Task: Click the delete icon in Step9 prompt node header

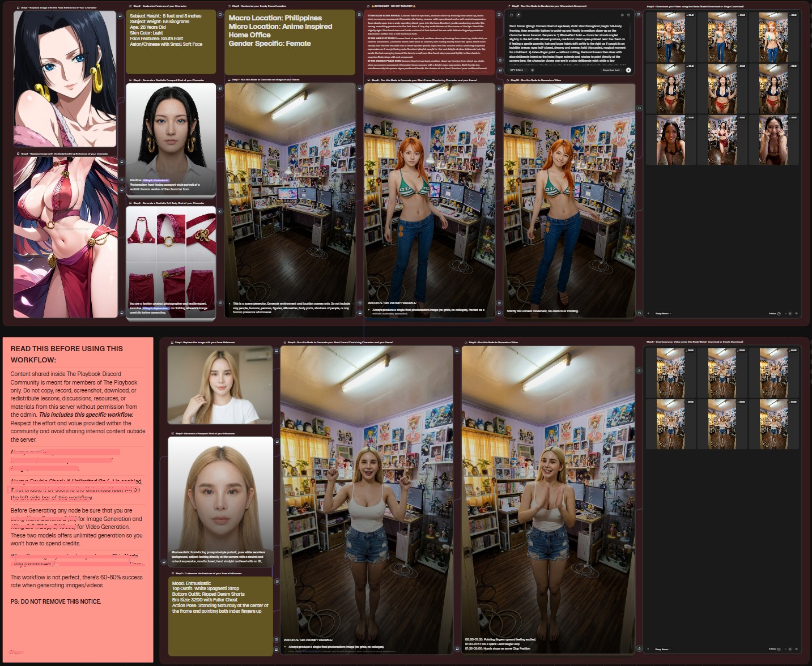Action: coord(628,15)
